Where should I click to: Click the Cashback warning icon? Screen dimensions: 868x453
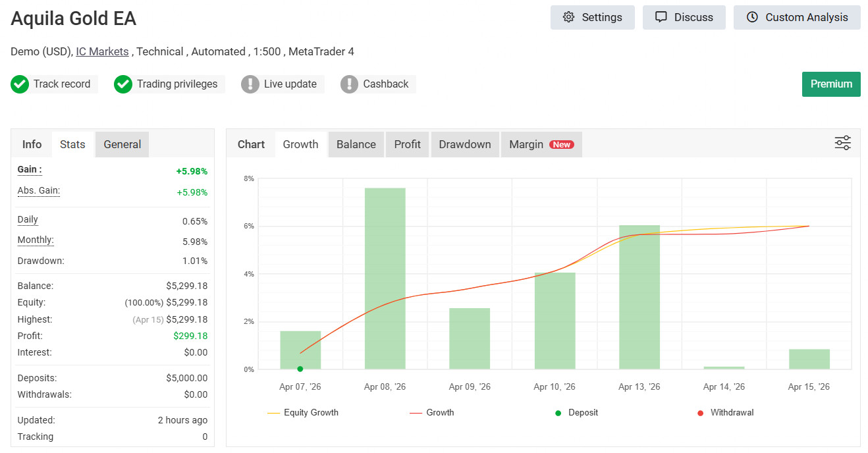pyautogui.click(x=350, y=84)
